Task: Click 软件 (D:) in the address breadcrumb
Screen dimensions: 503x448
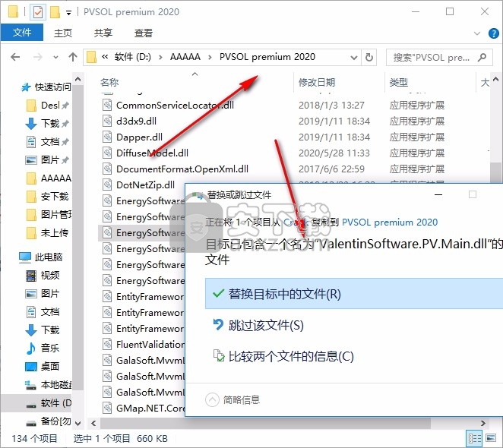Action: (132, 57)
